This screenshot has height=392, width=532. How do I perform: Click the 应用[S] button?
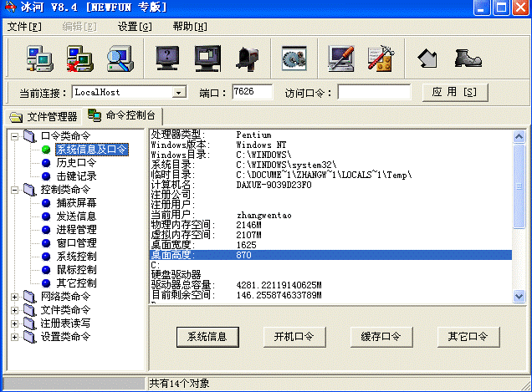pyautogui.click(x=455, y=92)
